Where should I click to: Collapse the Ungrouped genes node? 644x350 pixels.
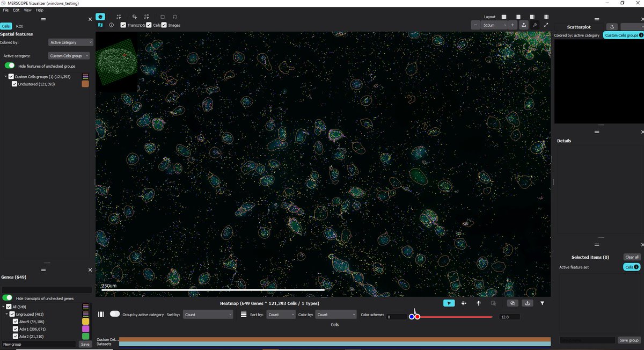6,314
